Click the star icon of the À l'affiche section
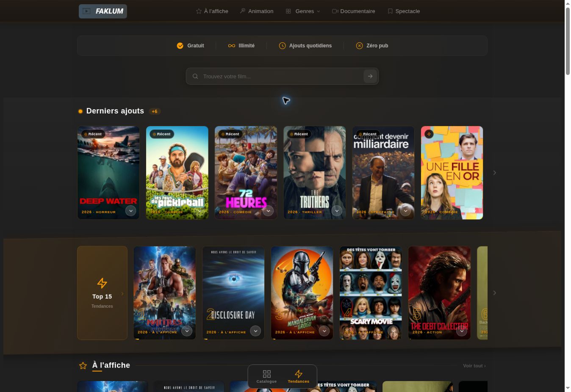This screenshot has width=571, height=392. 83,366
